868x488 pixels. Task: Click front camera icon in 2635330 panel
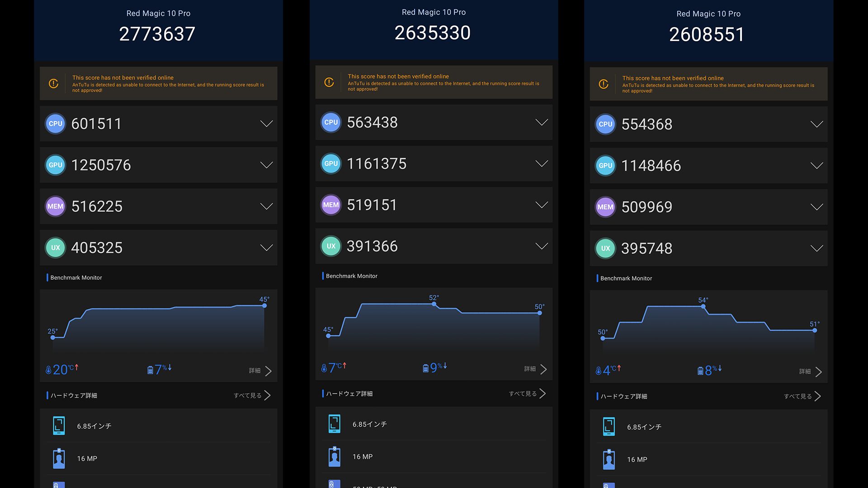(x=335, y=456)
